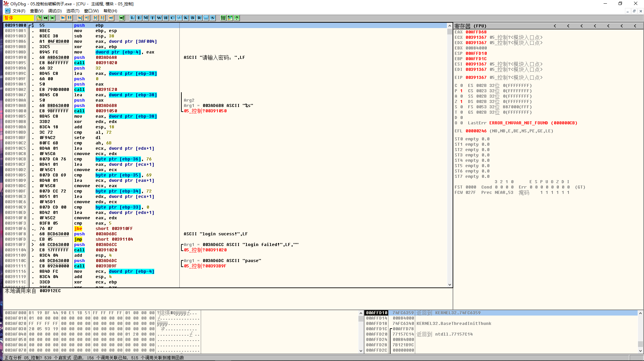This screenshot has height=361, width=644.
Task: Show the CPU window (C button)
Action: pos(173,18)
